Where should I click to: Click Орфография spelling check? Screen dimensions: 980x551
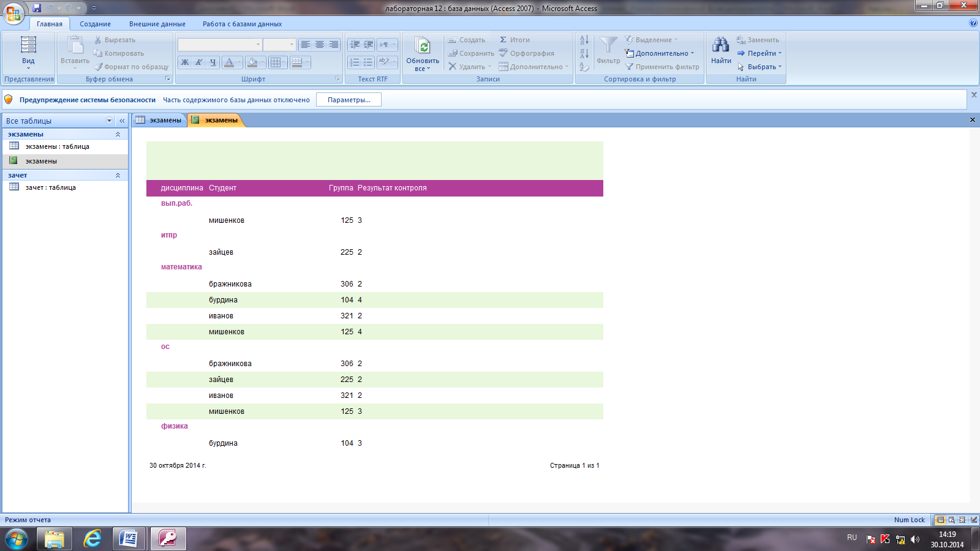click(527, 53)
